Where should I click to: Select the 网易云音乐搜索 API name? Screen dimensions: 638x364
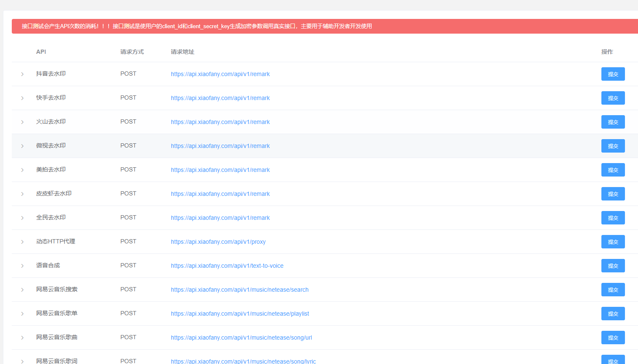click(x=56, y=289)
